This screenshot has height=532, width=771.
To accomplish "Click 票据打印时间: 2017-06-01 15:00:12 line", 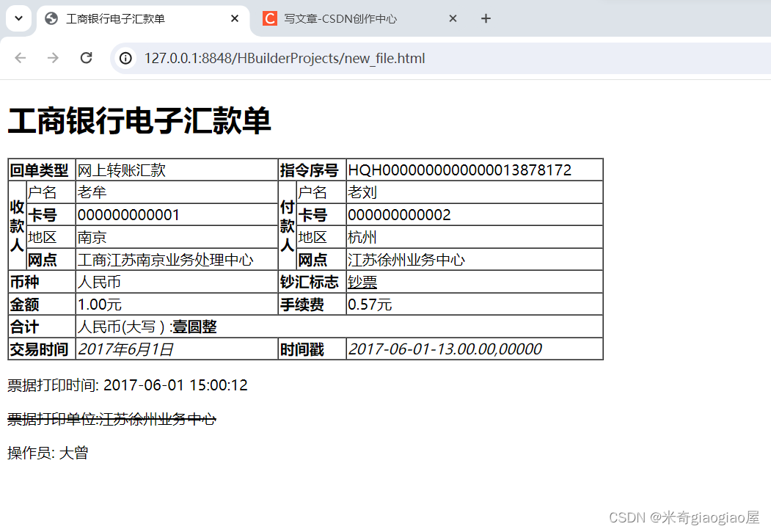I will 128,385.
